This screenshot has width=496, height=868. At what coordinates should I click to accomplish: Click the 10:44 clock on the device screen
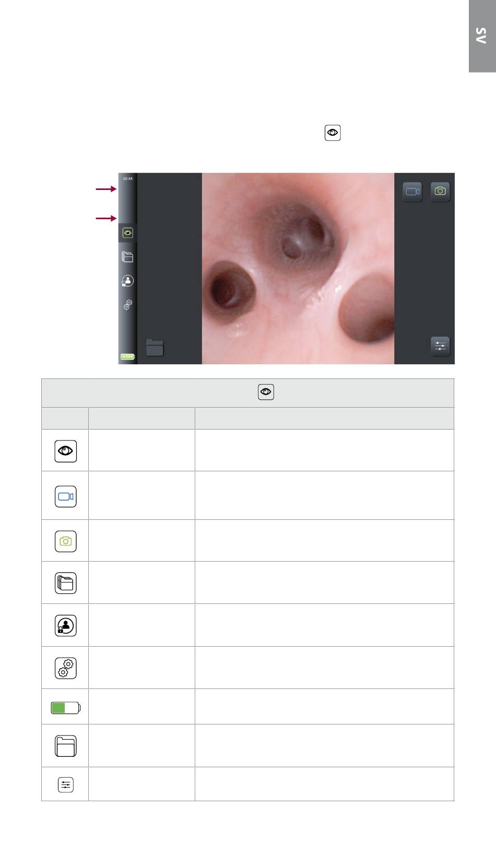coord(127,179)
